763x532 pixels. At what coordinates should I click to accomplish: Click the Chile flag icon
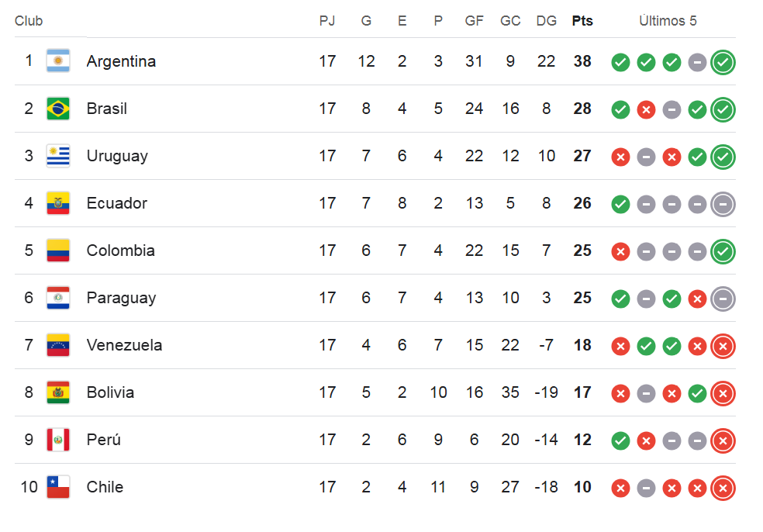[x=58, y=487]
